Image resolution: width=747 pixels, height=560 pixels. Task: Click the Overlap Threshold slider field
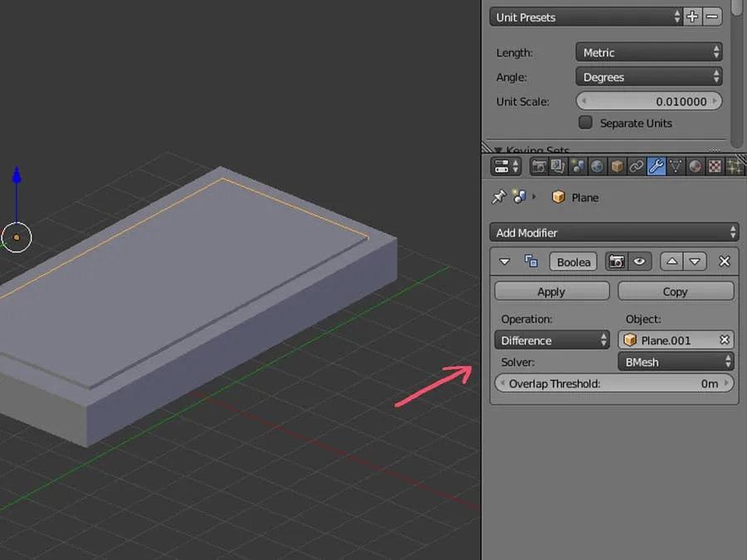point(614,383)
